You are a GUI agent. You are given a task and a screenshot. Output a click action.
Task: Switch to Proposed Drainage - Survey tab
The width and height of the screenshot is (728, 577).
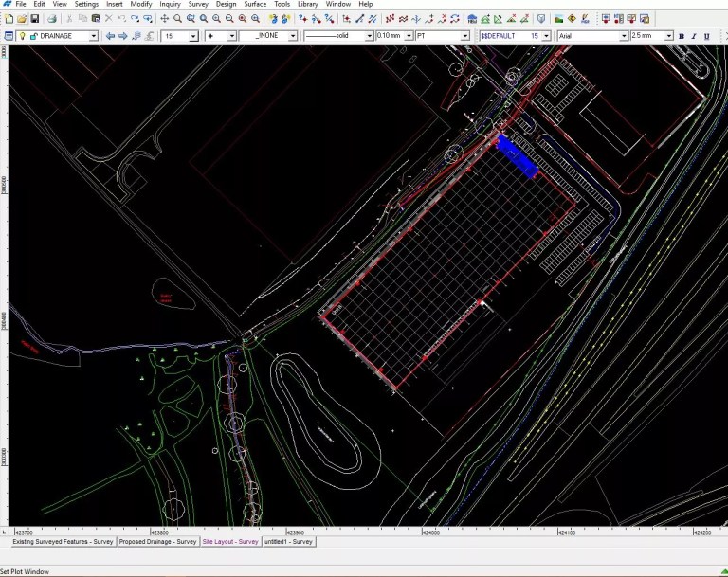point(158,542)
